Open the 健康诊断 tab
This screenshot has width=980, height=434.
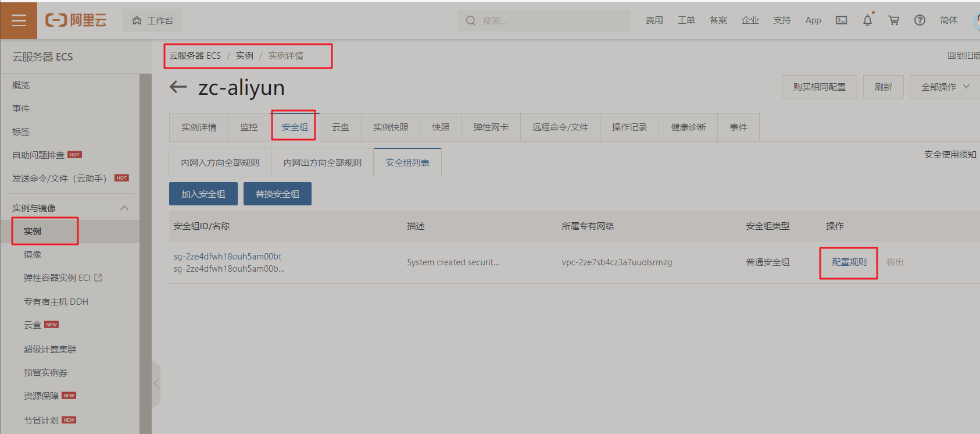click(x=688, y=127)
